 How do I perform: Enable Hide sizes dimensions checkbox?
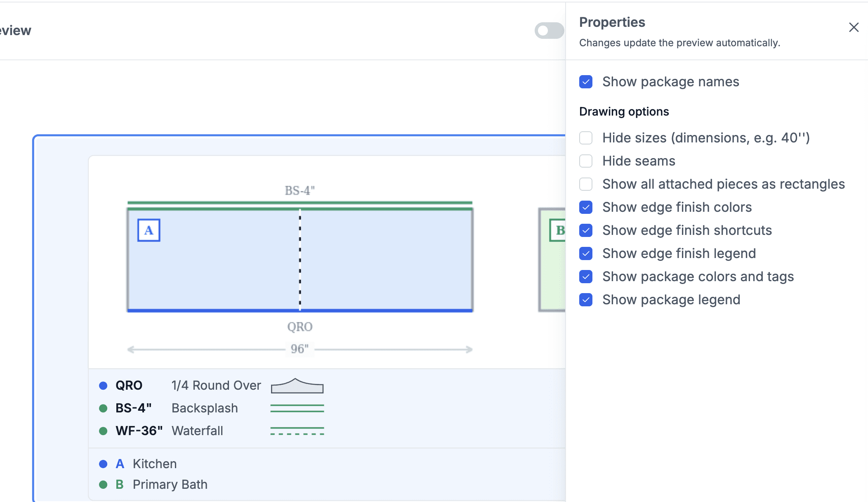(586, 138)
